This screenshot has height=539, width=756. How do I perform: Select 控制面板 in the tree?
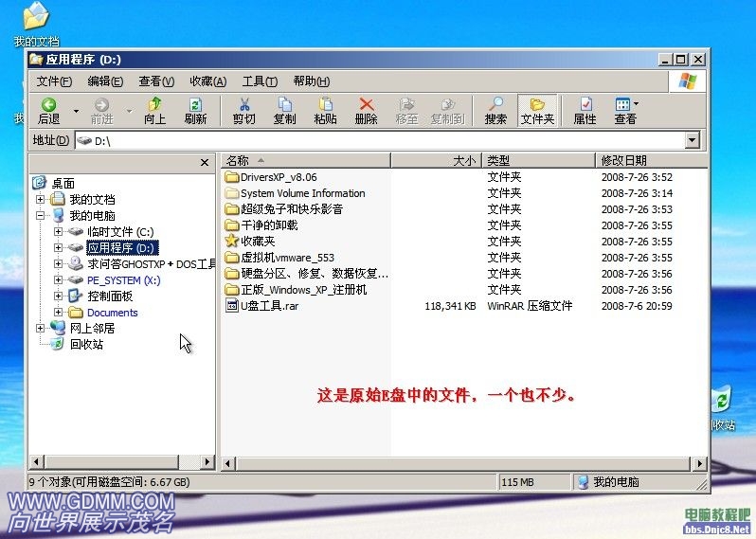[110, 296]
